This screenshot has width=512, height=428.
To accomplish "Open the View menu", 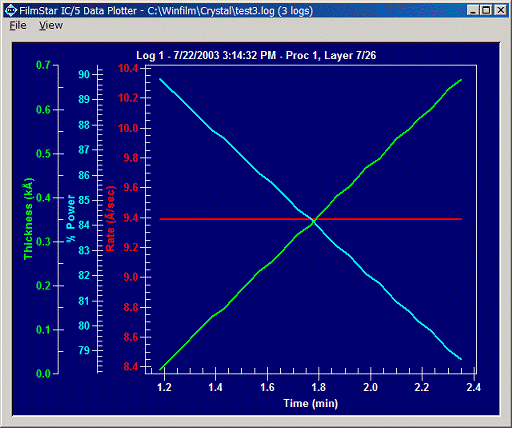I will pyautogui.click(x=51, y=25).
